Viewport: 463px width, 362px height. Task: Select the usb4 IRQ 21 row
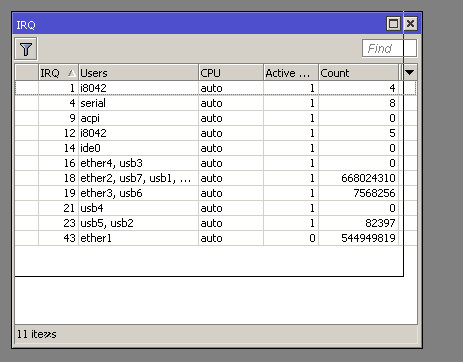point(216,208)
